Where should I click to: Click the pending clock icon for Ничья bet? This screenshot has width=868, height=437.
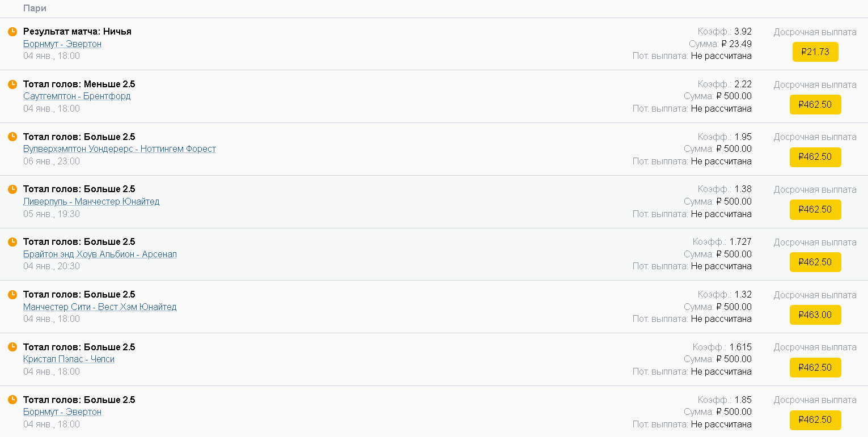[x=12, y=32]
